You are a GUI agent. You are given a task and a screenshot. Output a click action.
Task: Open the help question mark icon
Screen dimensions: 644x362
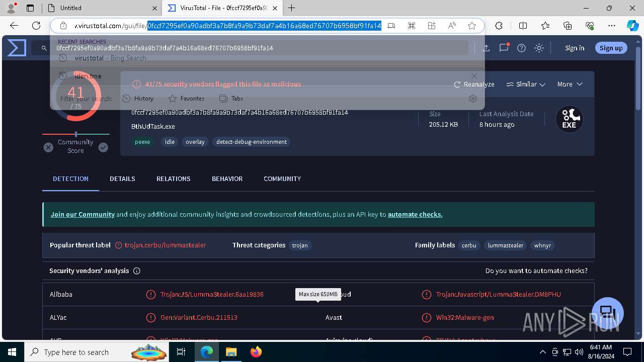pyautogui.click(x=522, y=48)
